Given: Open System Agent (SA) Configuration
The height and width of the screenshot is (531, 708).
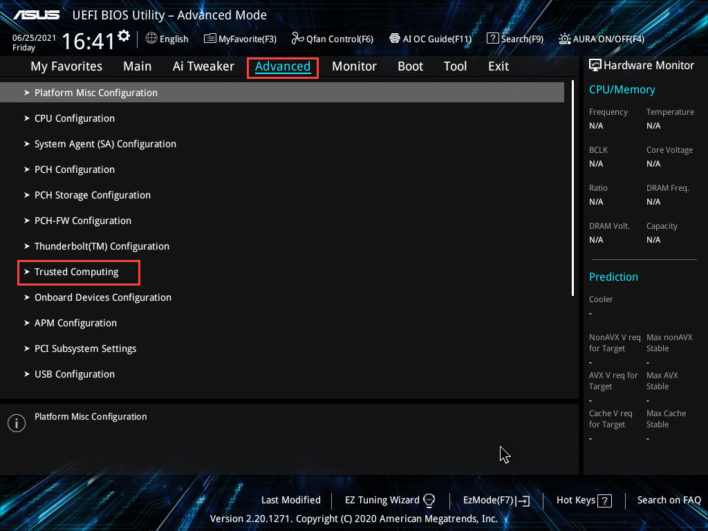Looking at the screenshot, I should coord(105,144).
